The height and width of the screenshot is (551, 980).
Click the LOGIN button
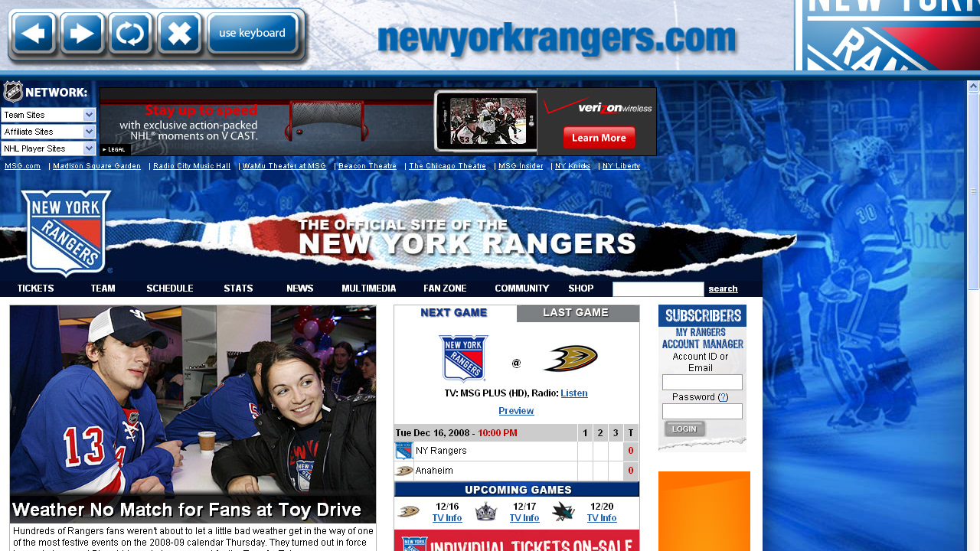click(x=684, y=429)
